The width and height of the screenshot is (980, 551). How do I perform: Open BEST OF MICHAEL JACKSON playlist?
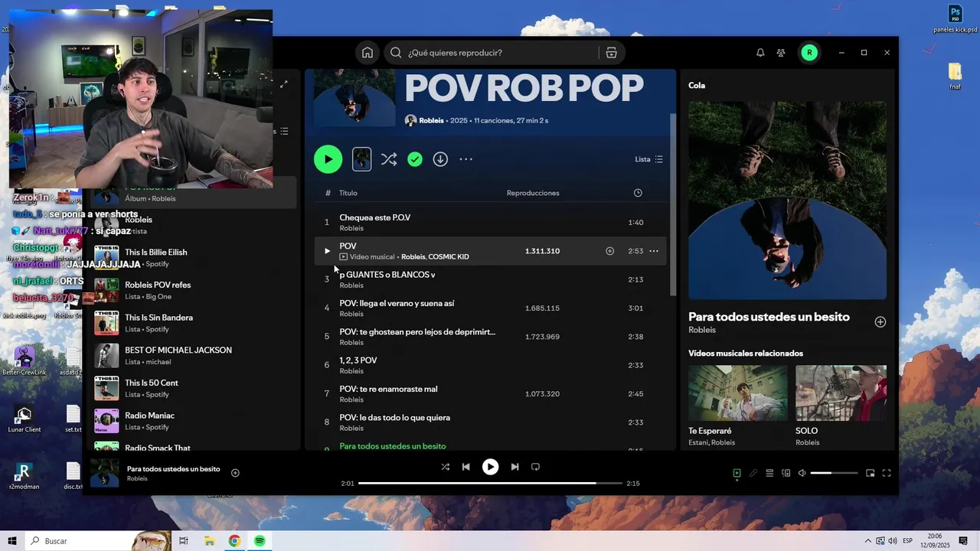coord(194,355)
